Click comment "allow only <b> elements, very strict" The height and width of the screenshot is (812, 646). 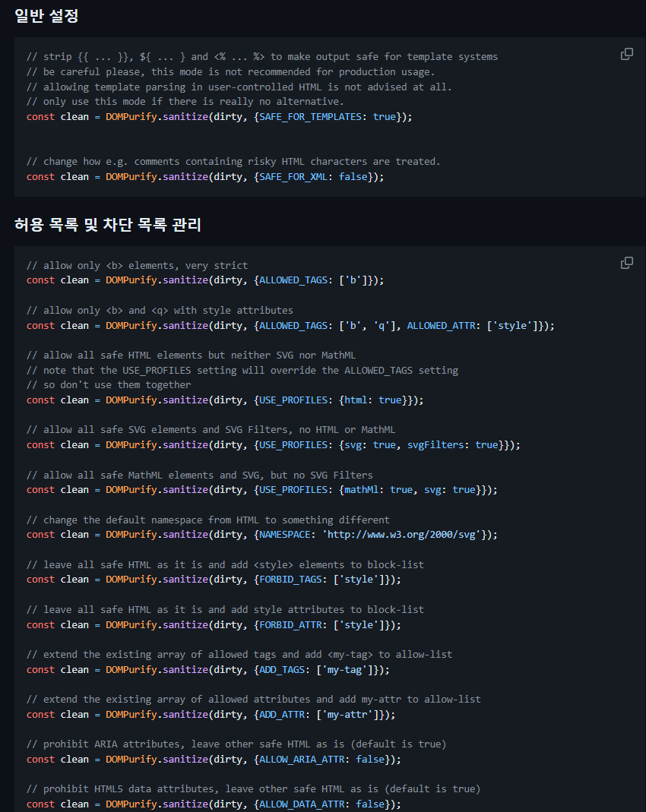[137, 266]
